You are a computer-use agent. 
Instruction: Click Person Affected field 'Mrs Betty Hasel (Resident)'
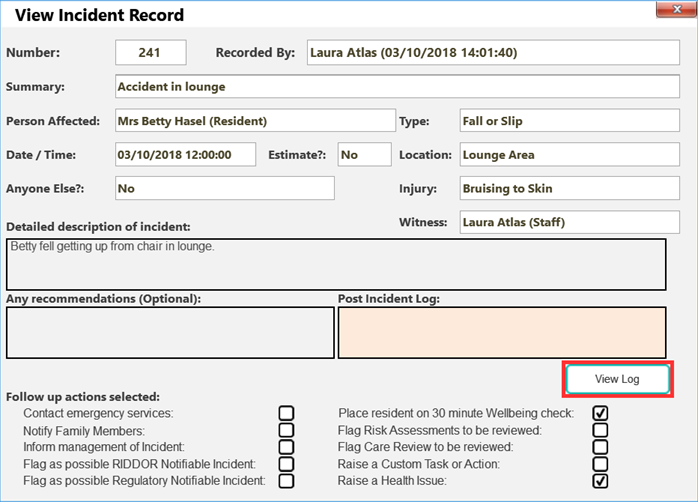pyautogui.click(x=255, y=121)
